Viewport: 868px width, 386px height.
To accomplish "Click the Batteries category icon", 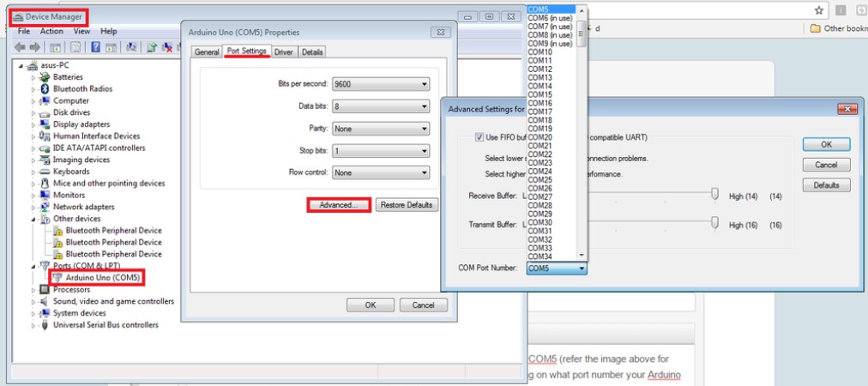I will (x=45, y=77).
